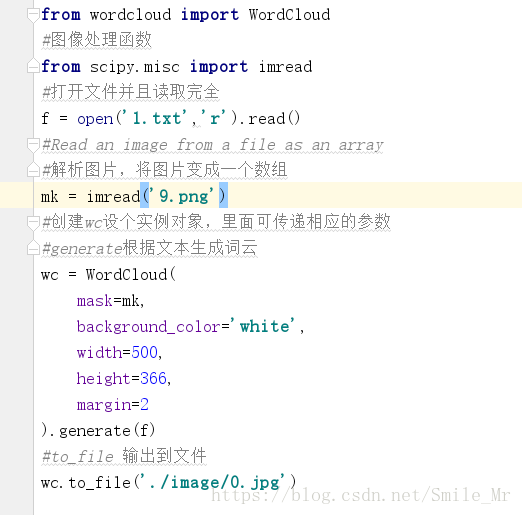522x515 pixels.
Task: Click the 'mask' parameter name
Action: (95, 301)
